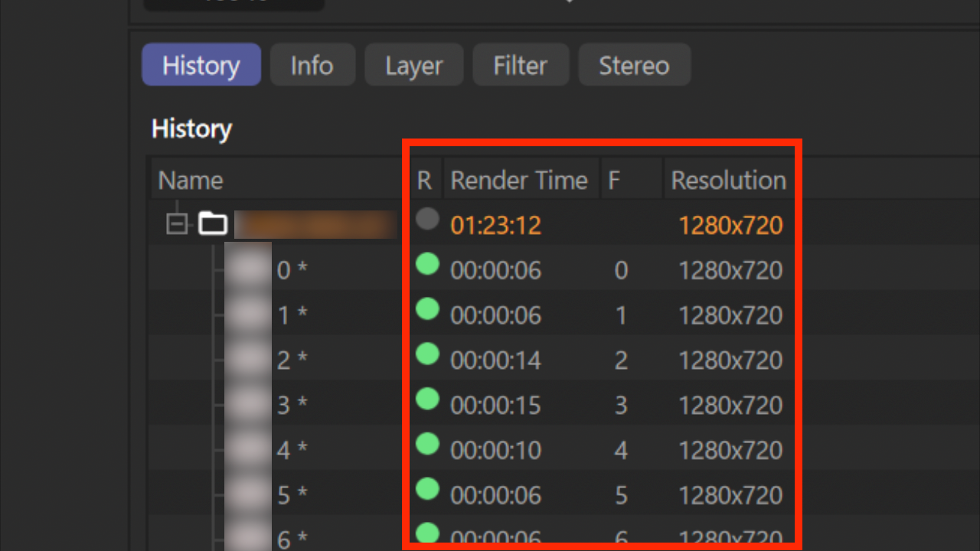This screenshot has width=980, height=551.
Task: Open the Stereo tab
Action: pos(634,65)
